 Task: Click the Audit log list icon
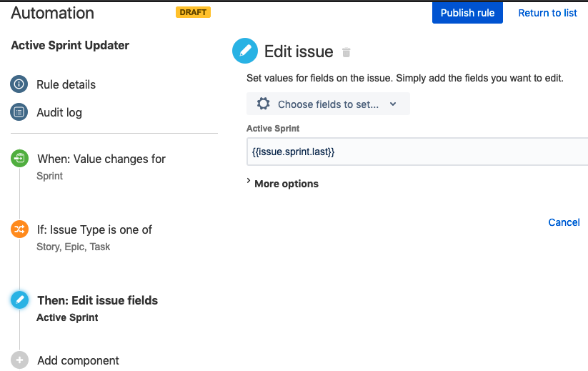pos(19,112)
